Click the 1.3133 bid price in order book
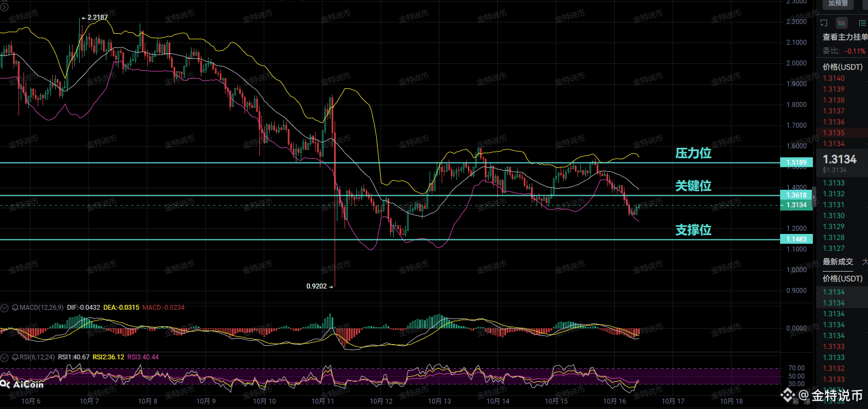The image size is (868, 409). pos(834,183)
